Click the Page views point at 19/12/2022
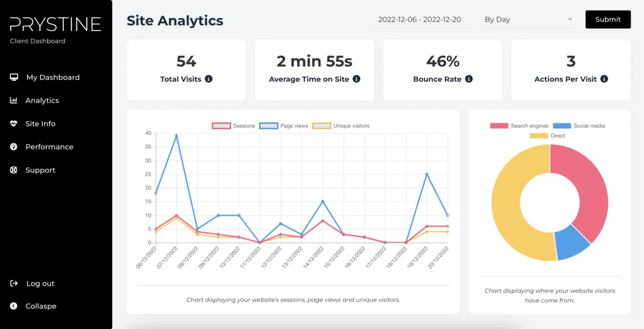644x329 pixels. coord(427,175)
